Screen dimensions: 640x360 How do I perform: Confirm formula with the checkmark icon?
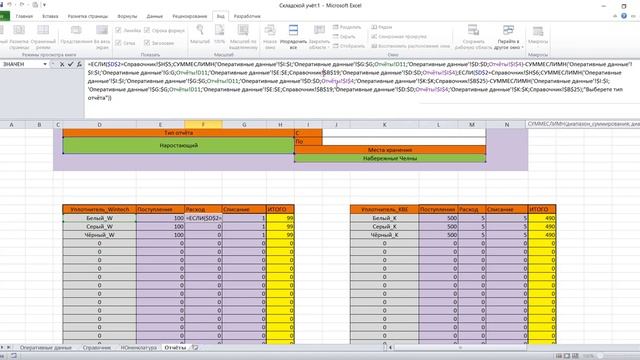click(x=71, y=64)
